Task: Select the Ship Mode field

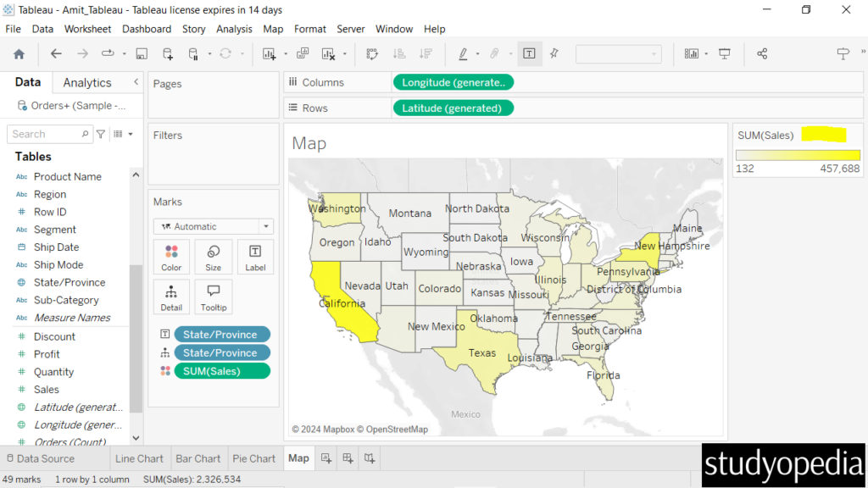Action: [58, 264]
